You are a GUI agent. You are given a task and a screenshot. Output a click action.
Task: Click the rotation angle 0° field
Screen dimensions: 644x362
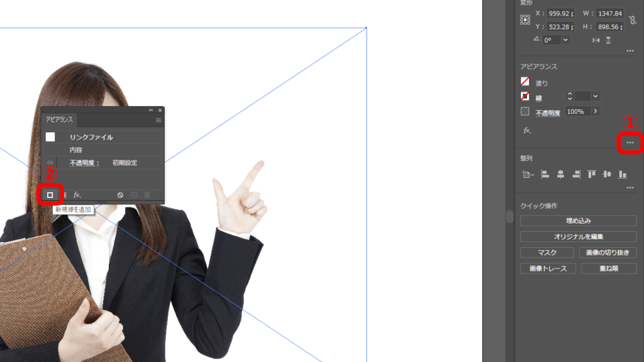[x=552, y=40]
